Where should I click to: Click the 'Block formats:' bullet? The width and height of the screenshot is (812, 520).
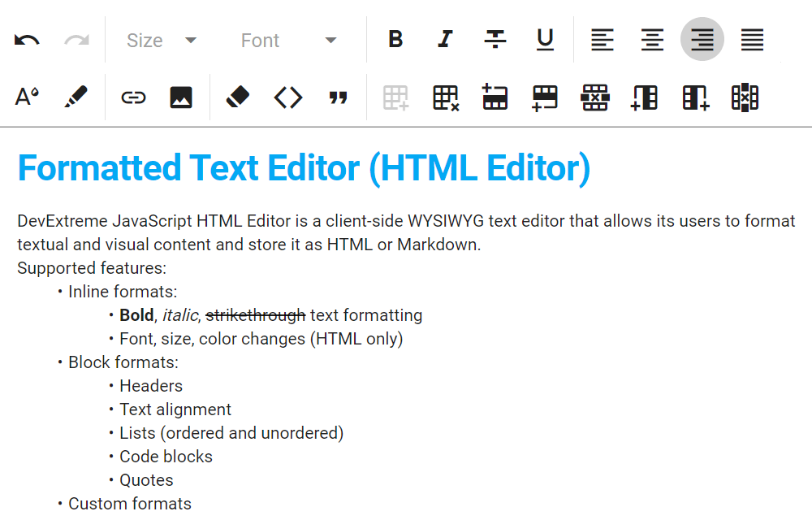click(123, 362)
